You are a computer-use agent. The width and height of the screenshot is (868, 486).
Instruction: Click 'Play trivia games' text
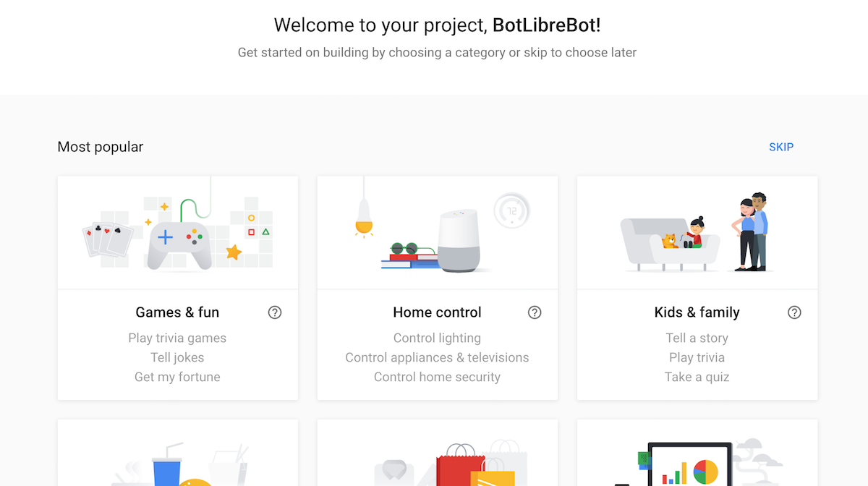tap(177, 338)
